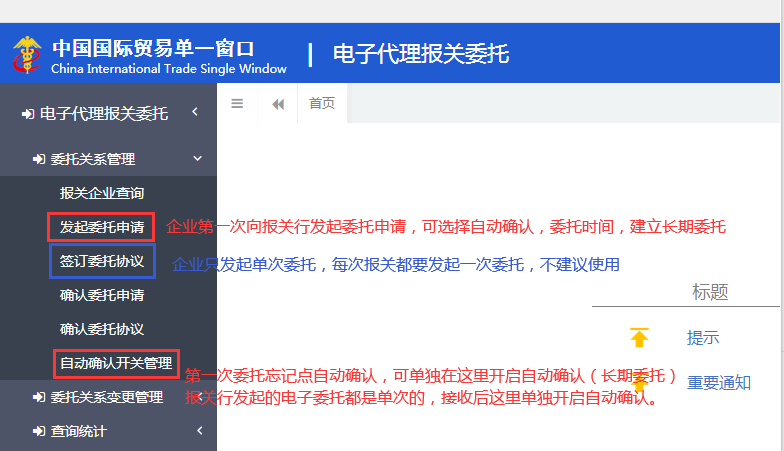Click the double left arrow tab-scroll icon

(278, 104)
